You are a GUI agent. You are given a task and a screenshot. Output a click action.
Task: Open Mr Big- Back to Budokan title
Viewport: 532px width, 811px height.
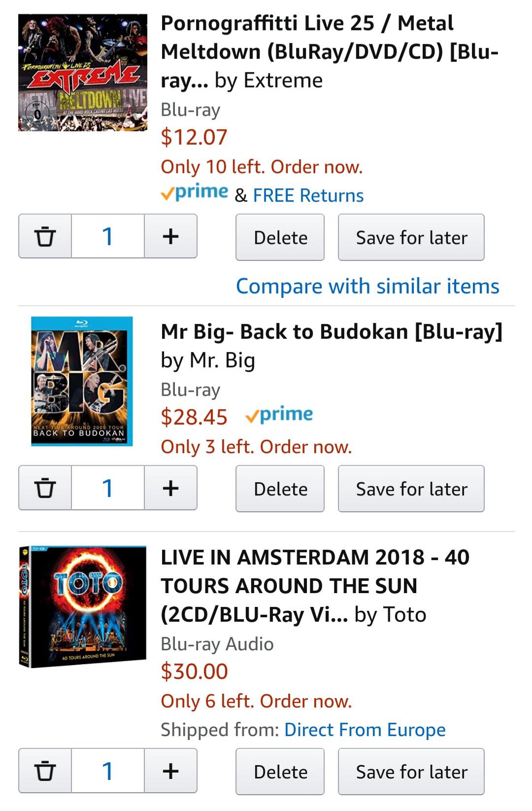click(x=331, y=332)
